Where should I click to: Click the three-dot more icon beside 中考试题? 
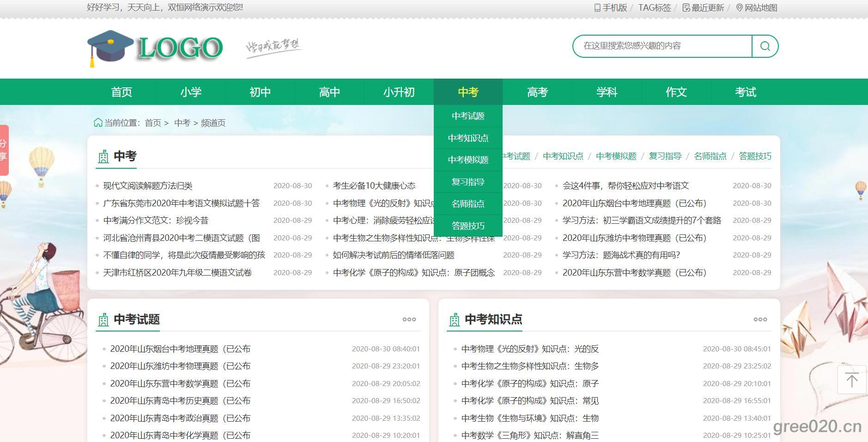pyautogui.click(x=409, y=319)
